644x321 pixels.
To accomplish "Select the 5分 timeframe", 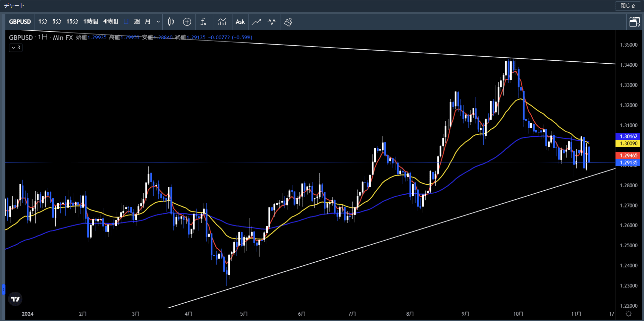I will pyautogui.click(x=57, y=22).
